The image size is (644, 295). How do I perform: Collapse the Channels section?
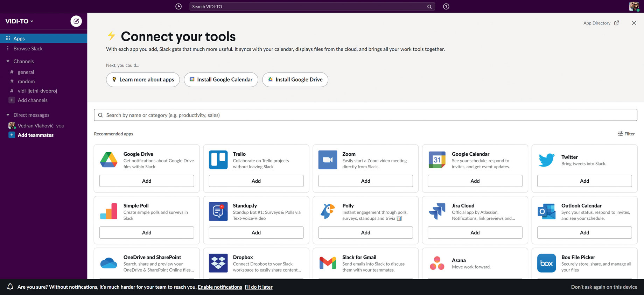[8, 61]
